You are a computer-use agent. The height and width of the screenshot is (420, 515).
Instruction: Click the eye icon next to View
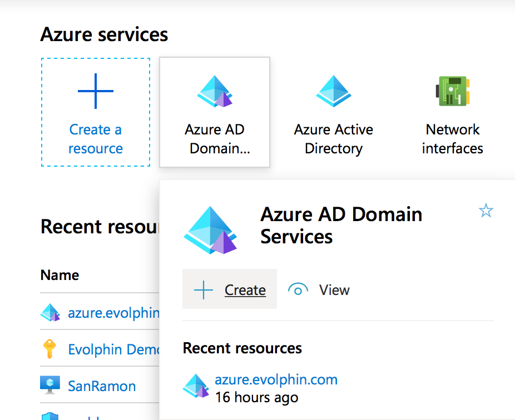pos(298,289)
